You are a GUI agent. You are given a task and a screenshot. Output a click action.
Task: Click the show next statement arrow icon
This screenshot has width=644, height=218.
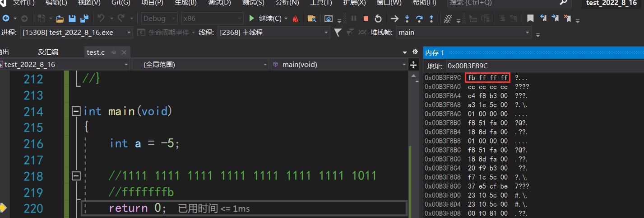[394, 19]
